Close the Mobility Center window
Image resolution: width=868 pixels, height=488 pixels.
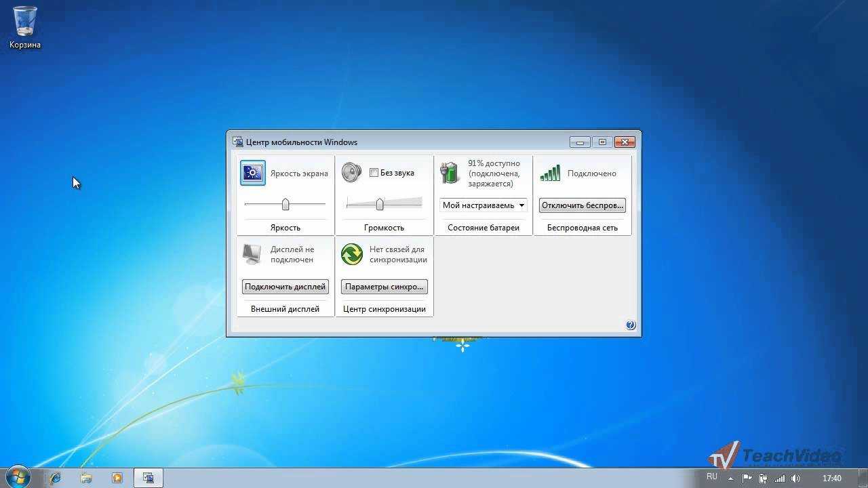pyautogui.click(x=625, y=142)
